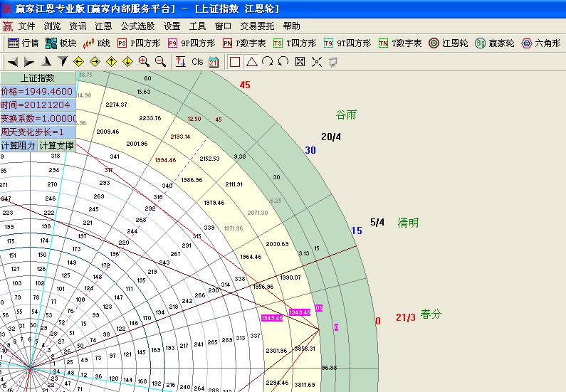
Task: Open the P四方形 square chart
Action: [x=140, y=43]
